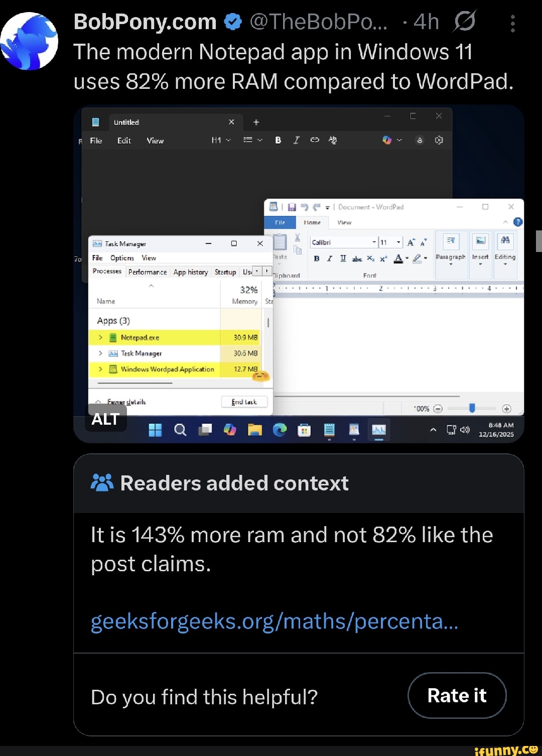Open Task Manager Options menu
Screen dimensions: 542x756
122,258
